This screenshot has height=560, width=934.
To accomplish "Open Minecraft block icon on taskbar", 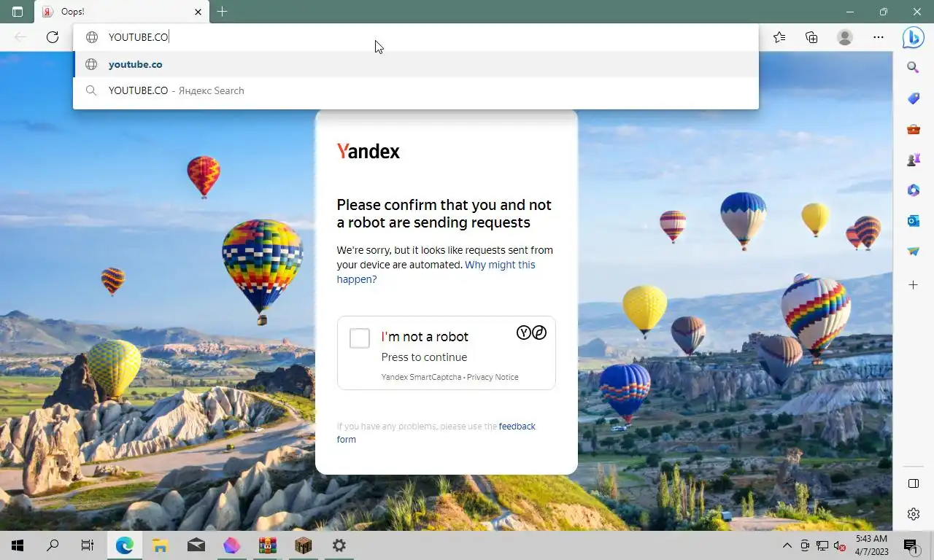I will tap(304, 545).
